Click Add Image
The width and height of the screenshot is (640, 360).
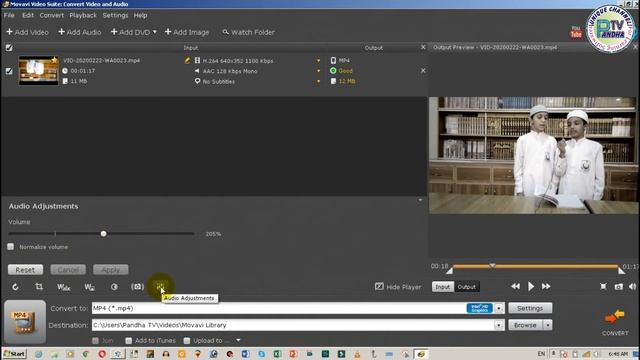(x=187, y=32)
